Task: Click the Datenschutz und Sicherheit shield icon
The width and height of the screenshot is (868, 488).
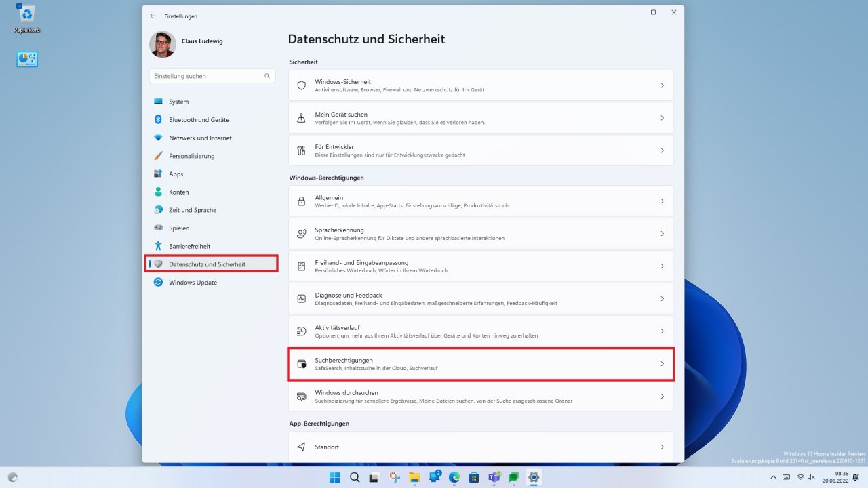Action: pyautogui.click(x=158, y=264)
